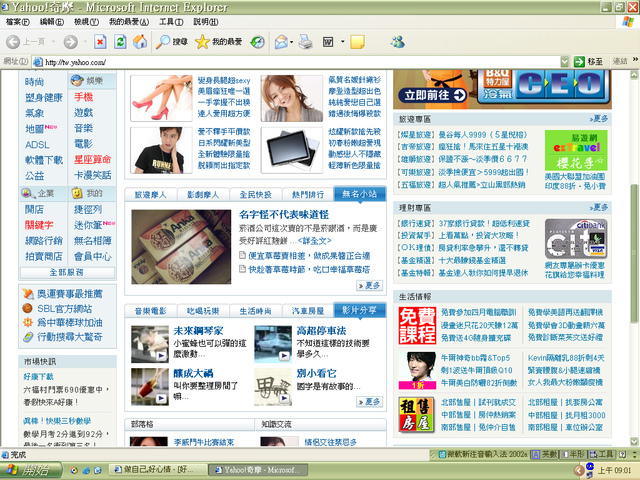
Task: Switch to 做自己,好心情 taskbar window
Action: coord(158,470)
